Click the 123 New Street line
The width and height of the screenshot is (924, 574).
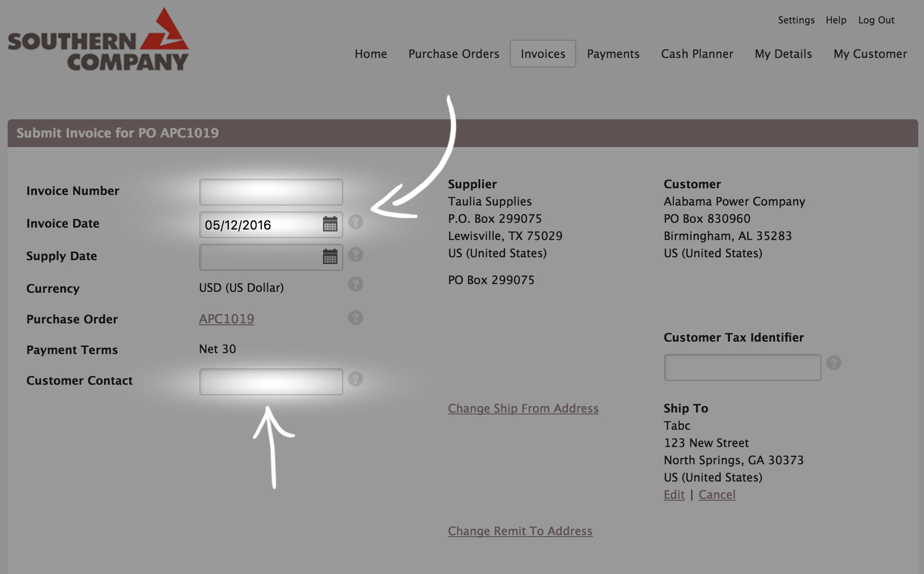pos(706,443)
